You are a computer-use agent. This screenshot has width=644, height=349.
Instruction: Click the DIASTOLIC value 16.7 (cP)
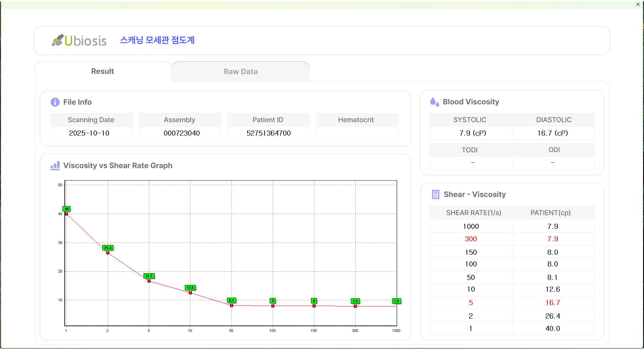[552, 133]
